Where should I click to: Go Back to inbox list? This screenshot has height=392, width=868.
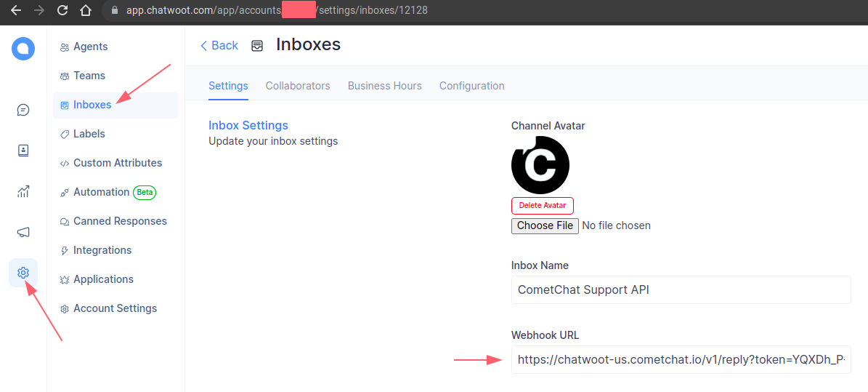[219, 46]
